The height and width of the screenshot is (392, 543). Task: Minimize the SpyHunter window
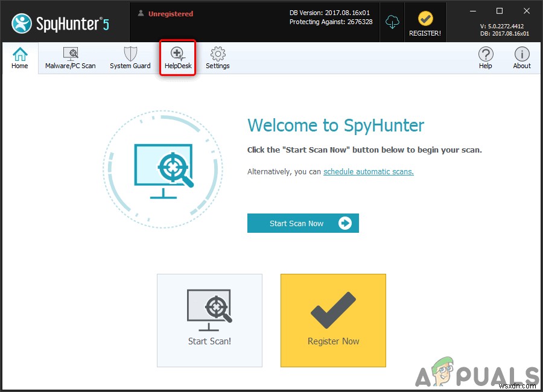pyautogui.click(x=472, y=11)
